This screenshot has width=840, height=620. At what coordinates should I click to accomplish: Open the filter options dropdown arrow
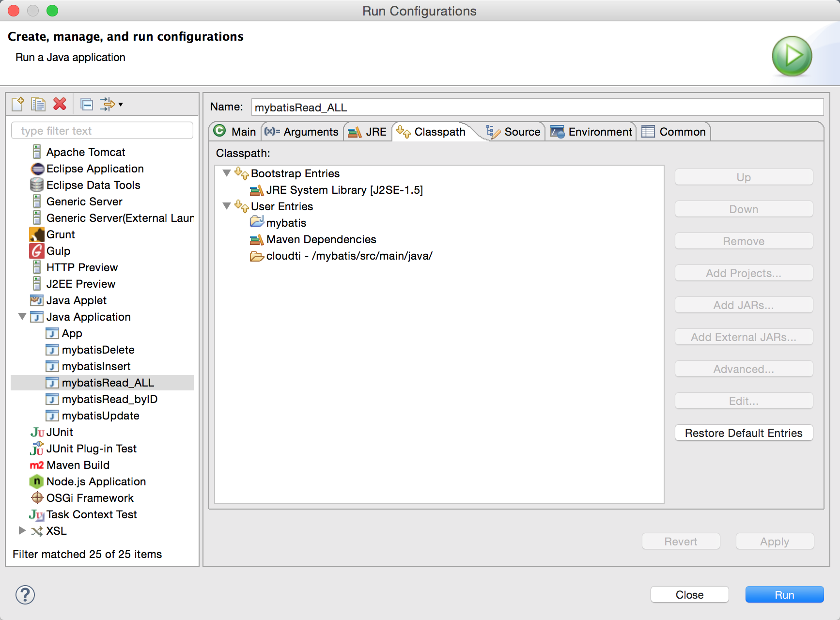pos(121,104)
